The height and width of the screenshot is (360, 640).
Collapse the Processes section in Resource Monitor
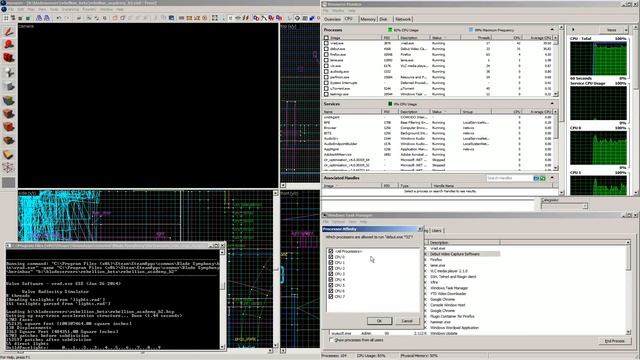pos(552,30)
